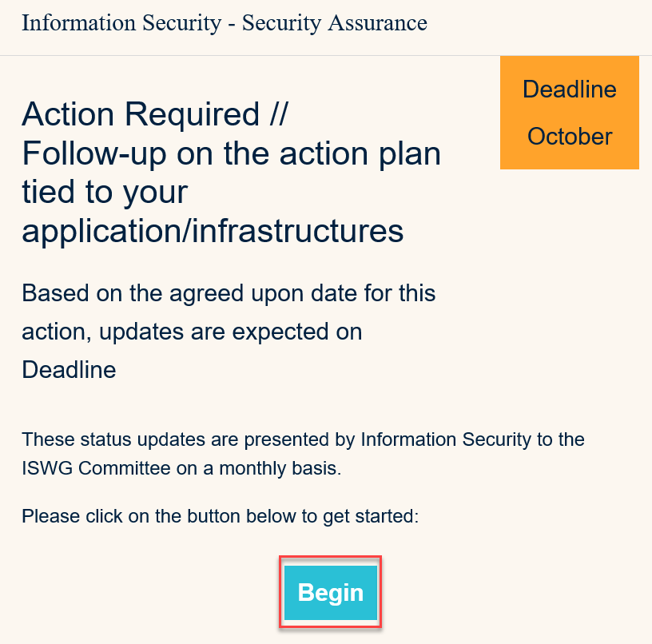
Task: Click the "These status updates are presented" sentence
Action: click(x=189, y=439)
